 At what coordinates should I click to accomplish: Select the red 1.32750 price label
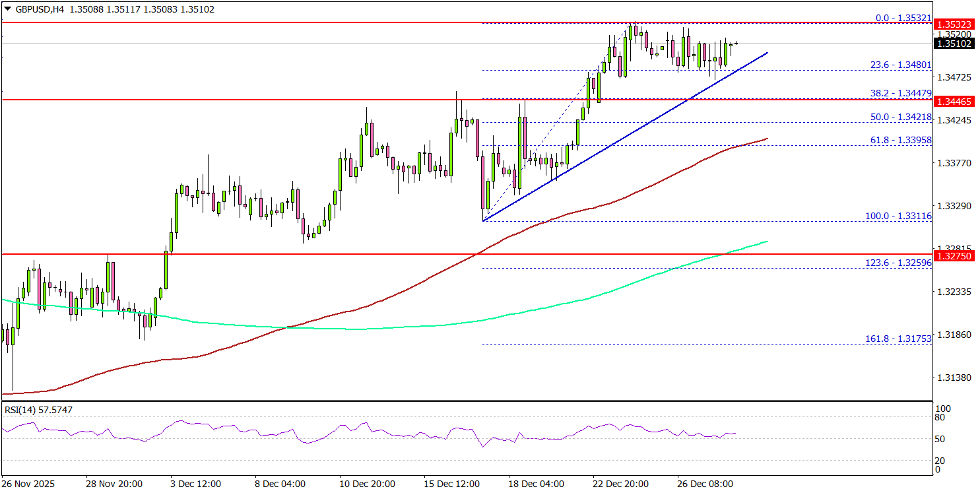click(x=955, y=255)
